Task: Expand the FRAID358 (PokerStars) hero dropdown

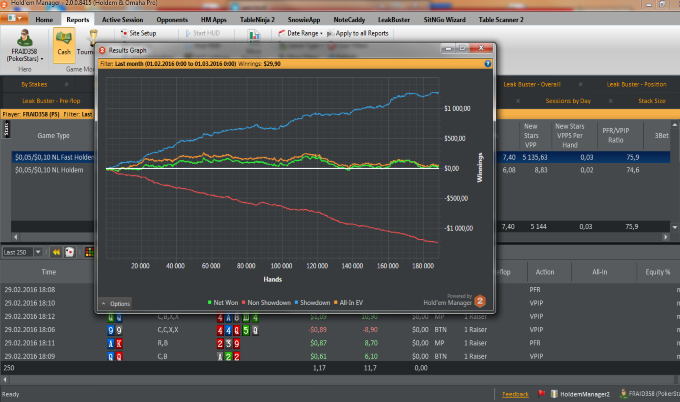Action: (25, 55)
